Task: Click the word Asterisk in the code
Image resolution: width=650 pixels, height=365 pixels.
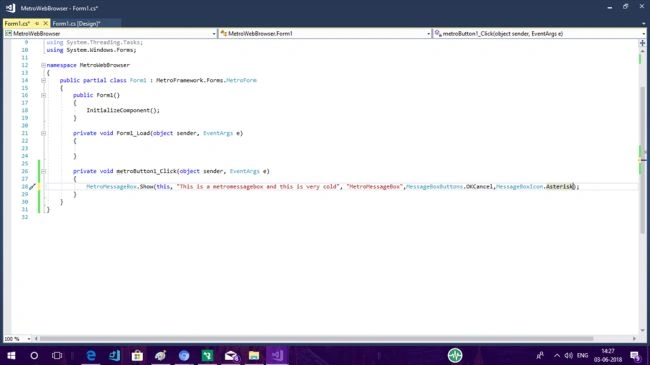Action: pos(560,187)
